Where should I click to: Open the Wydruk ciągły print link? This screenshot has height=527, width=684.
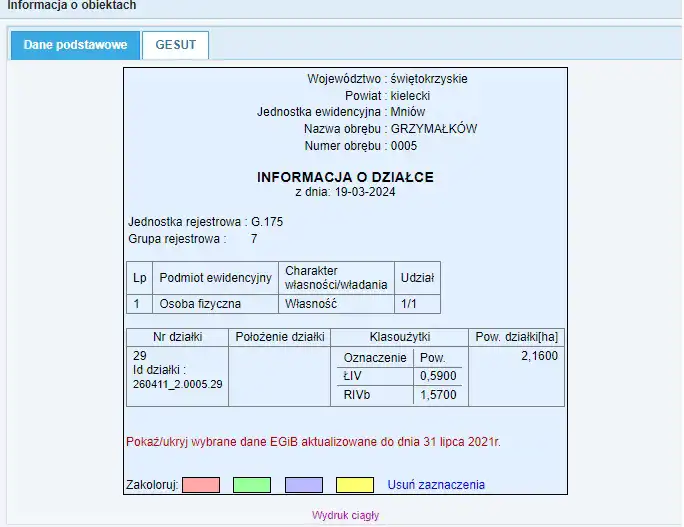[x=345, y=515]
